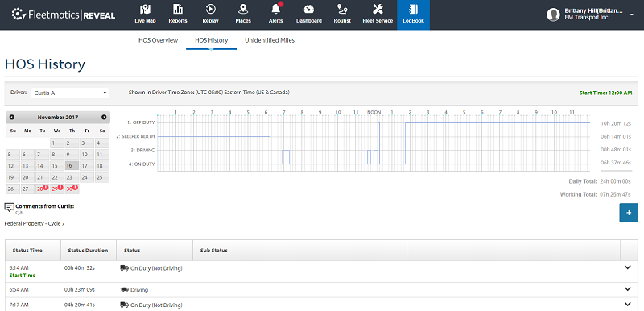Open the Routist route planner
Image resolution: width=644 pixels, height=311 pixels.
(x=342, y=15)
